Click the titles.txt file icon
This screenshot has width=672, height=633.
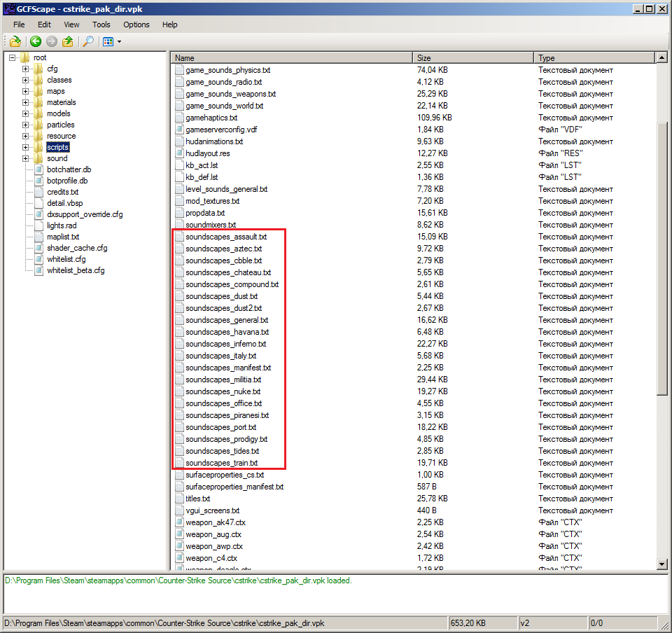point(180,499)
